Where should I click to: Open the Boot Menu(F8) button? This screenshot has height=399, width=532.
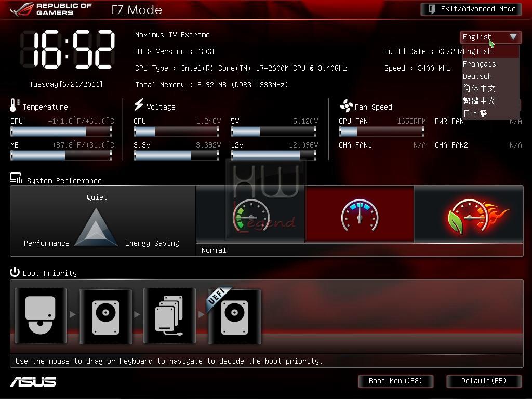395,381
